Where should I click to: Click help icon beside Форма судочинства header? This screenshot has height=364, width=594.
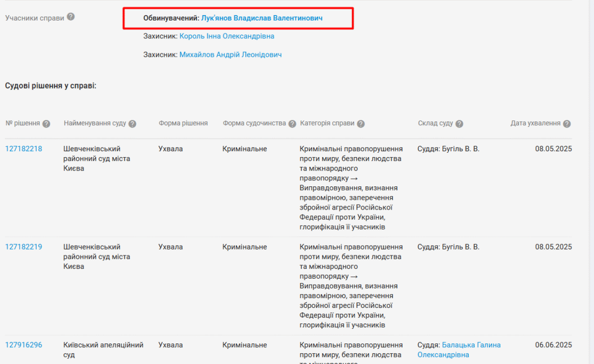[292, 124]
